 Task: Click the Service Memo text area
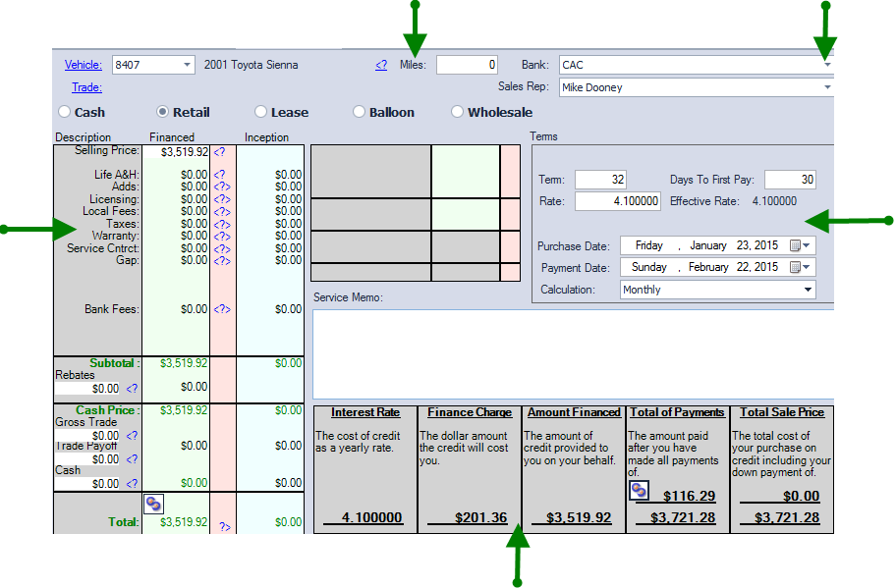[573, 354]
